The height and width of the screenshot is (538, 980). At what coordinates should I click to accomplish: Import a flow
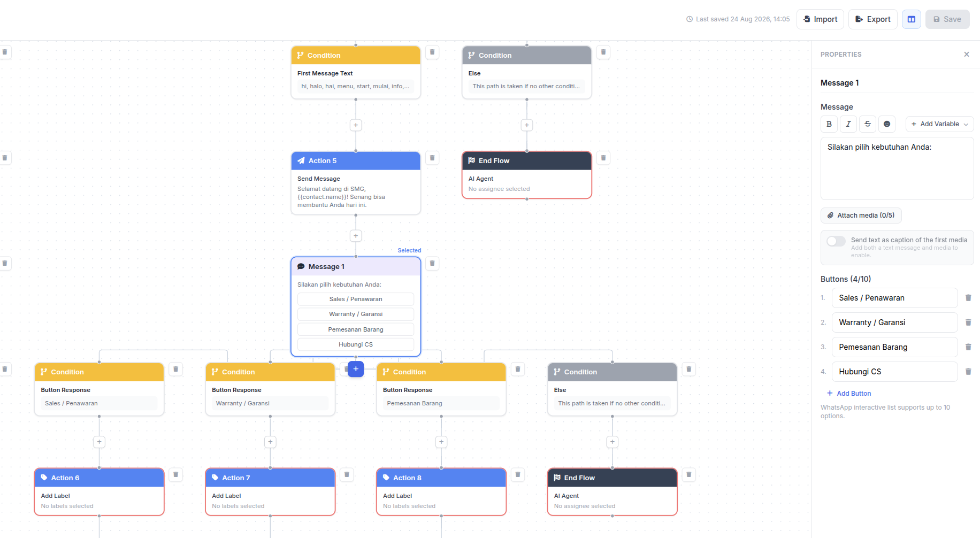pos(821,19)
